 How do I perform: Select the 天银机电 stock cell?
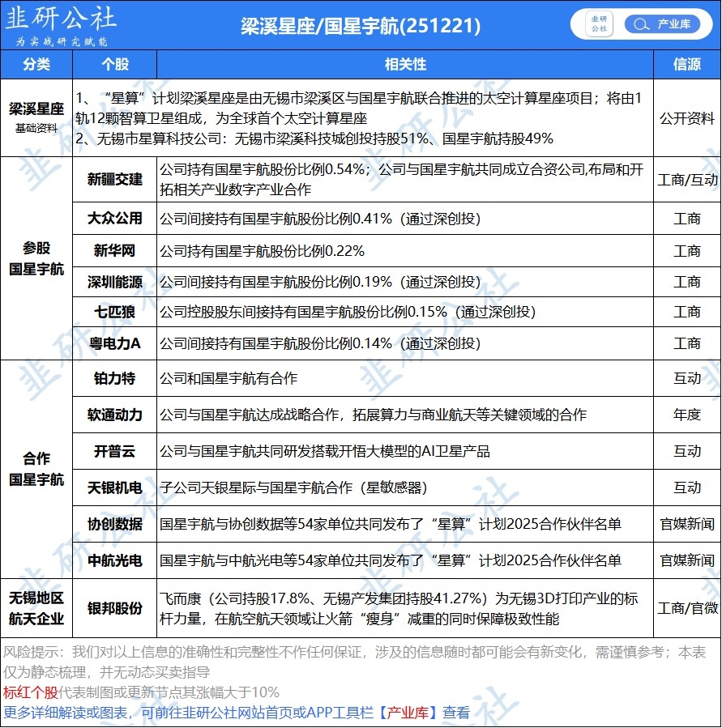tap(115, 487)
